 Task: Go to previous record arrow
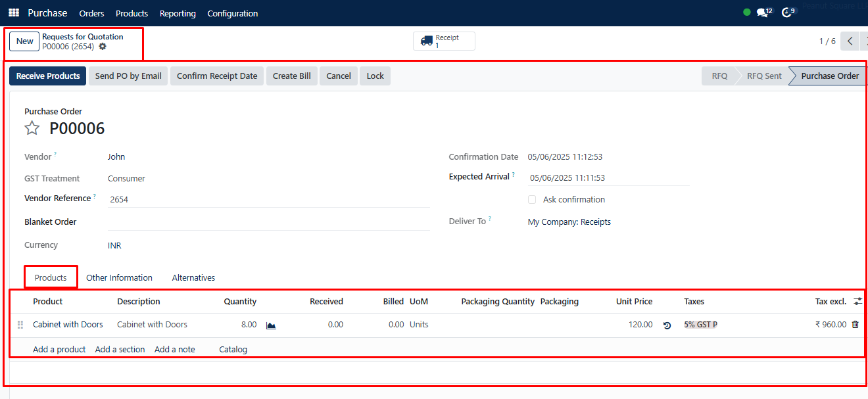(x=850, y=41)
